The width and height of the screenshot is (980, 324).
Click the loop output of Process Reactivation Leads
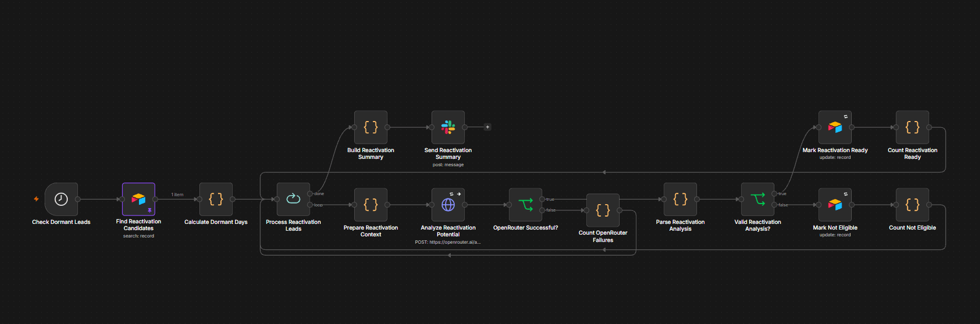[310, 205]
